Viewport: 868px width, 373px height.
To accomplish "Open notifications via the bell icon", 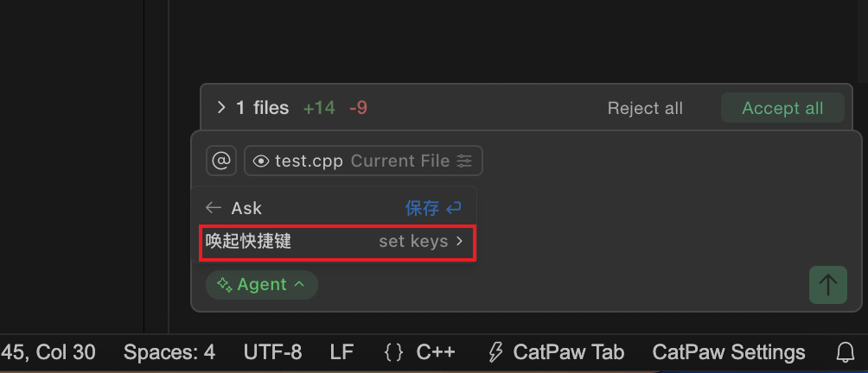I will 846,352.
